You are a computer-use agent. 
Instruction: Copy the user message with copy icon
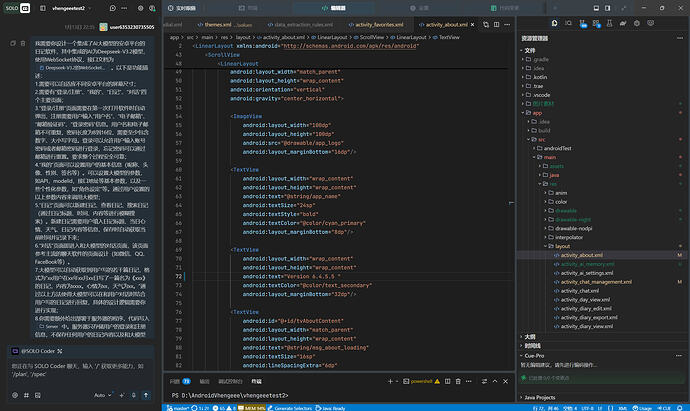click(13, 43)
